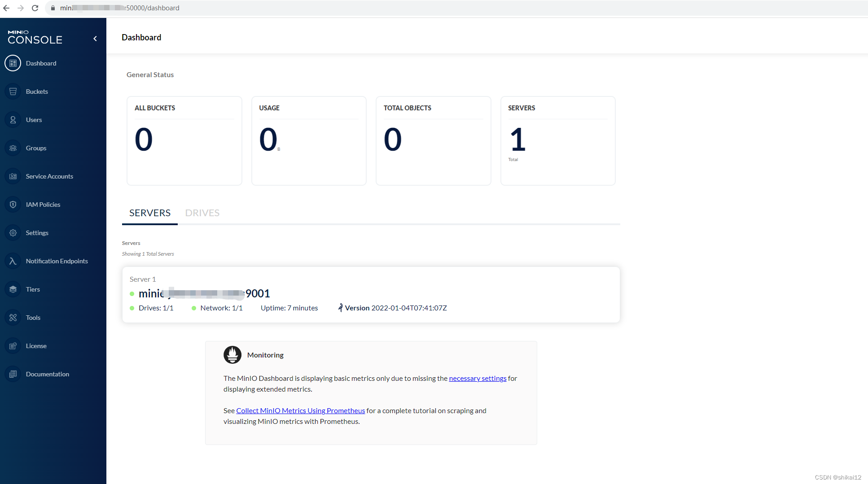This screenshot has height=484, width=868.
Task: Collapse the navigation sidebar
Action: pyautogui.click(x=95, y=39)
